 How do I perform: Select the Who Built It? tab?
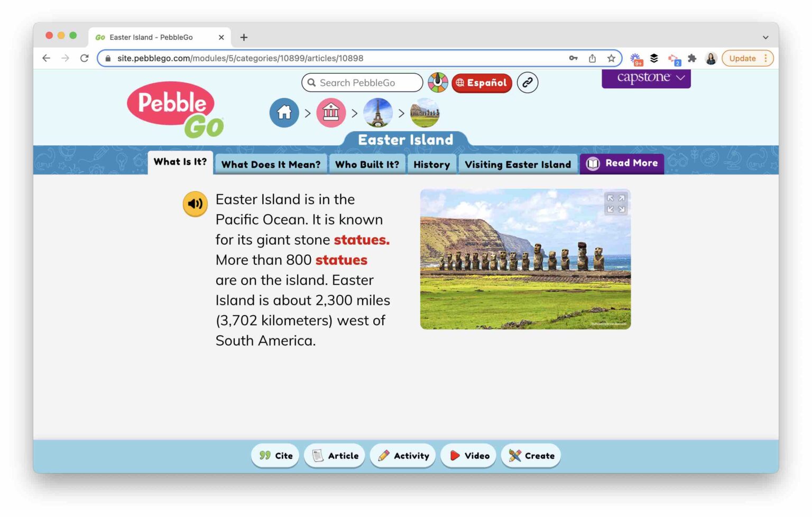[x=367, y=164]
